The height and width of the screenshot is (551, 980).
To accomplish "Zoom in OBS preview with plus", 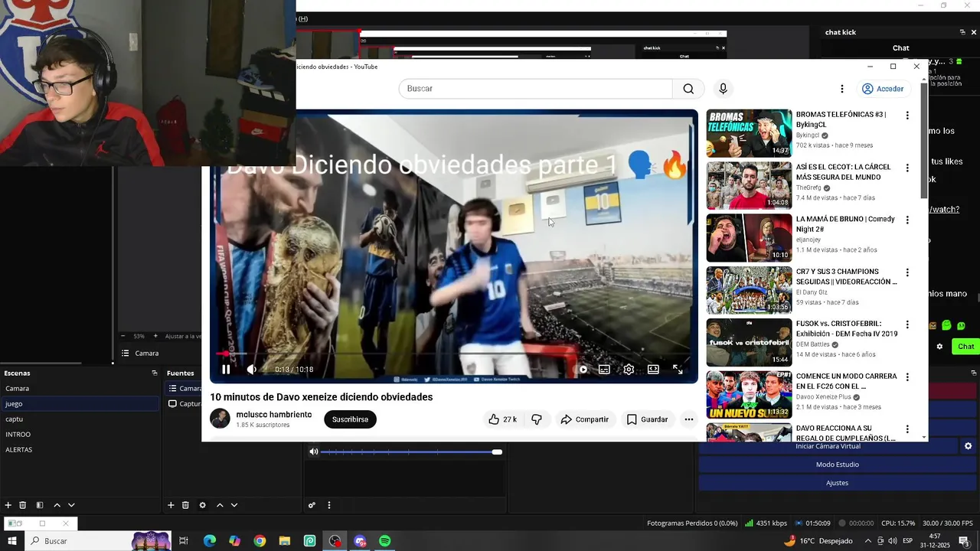I will point(155,336).
